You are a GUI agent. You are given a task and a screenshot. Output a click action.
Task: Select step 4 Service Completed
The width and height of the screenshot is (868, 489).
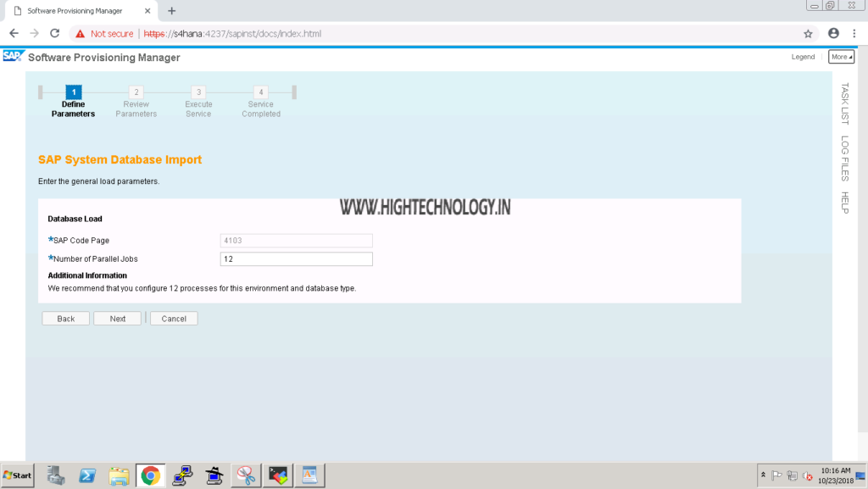[261, 101]
